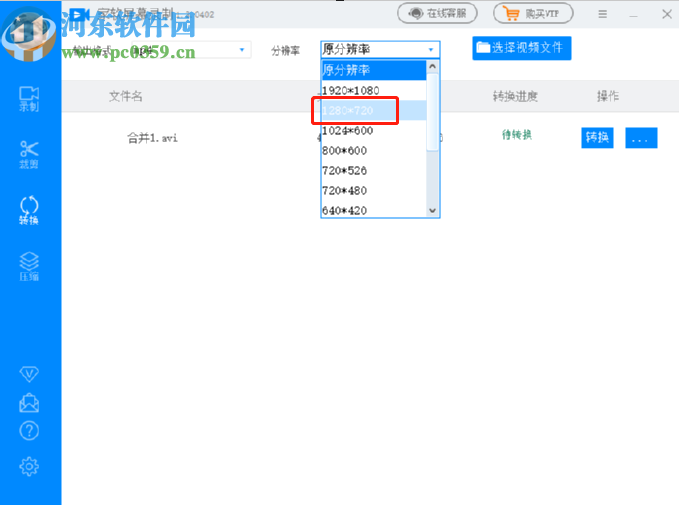Screen dimensions: 679x505
Task: Click resolution list scroll up arrow
Action: click(x=432, y=67)
